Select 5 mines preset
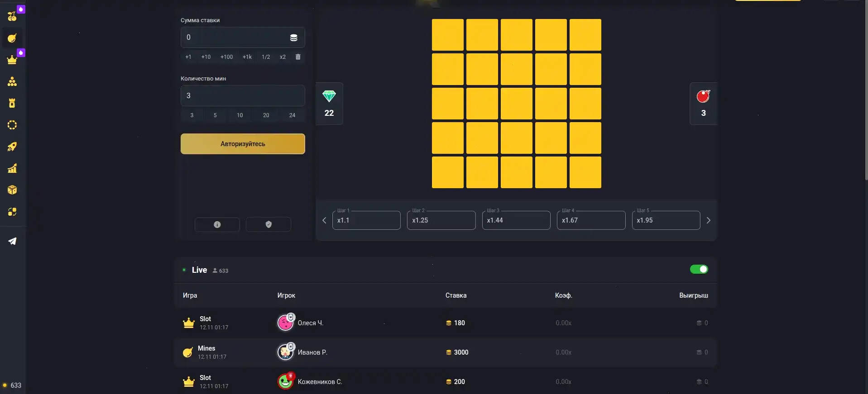Screen dimensions: 868x394 click(x=215, y=115)
